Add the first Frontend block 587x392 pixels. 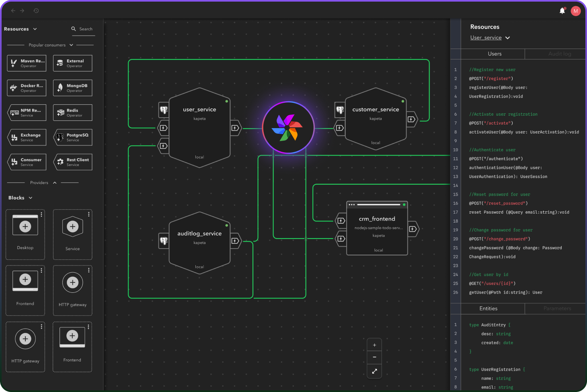pos(25,290)
